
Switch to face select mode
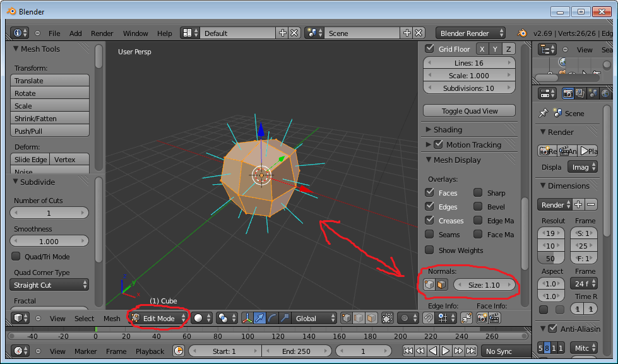tap(371, 319)
